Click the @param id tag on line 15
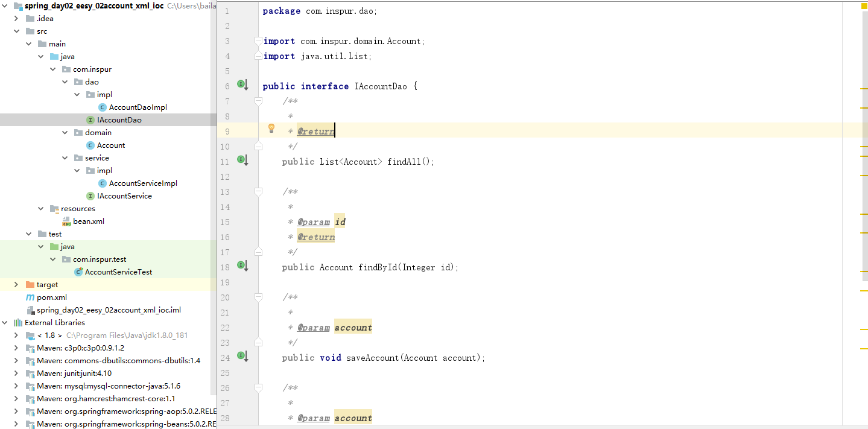Viewport: 868px width, 429px height. (322, 222)
